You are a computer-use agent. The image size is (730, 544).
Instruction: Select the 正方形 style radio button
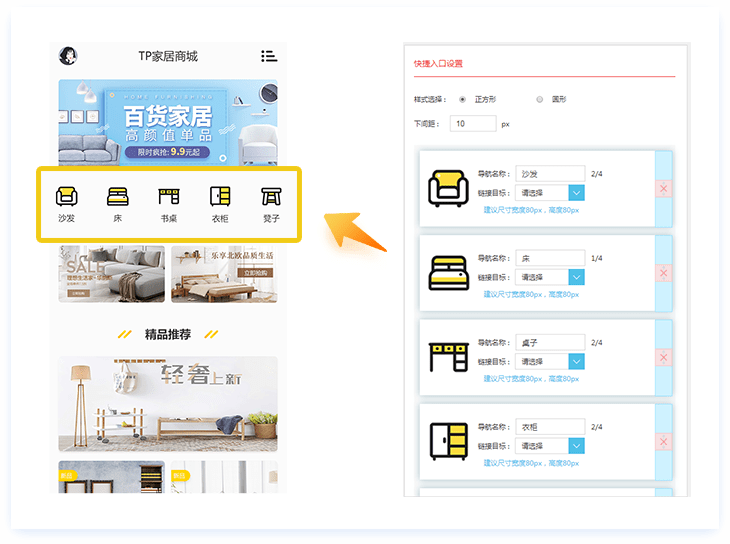point(462,99)
